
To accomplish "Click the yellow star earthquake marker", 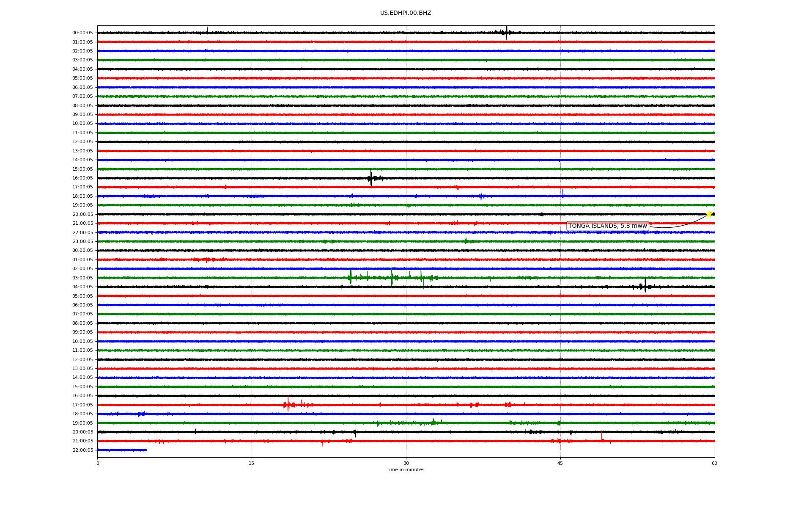I will [709, 214].
